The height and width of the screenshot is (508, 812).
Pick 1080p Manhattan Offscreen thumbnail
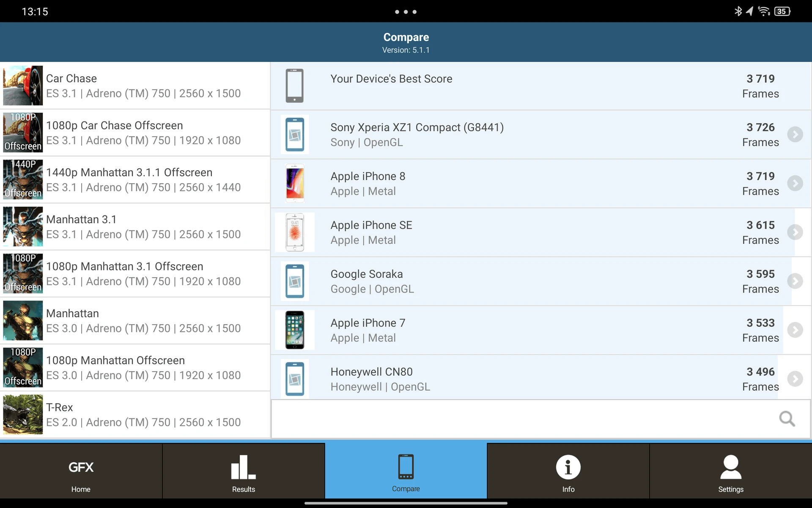(23, 367)
